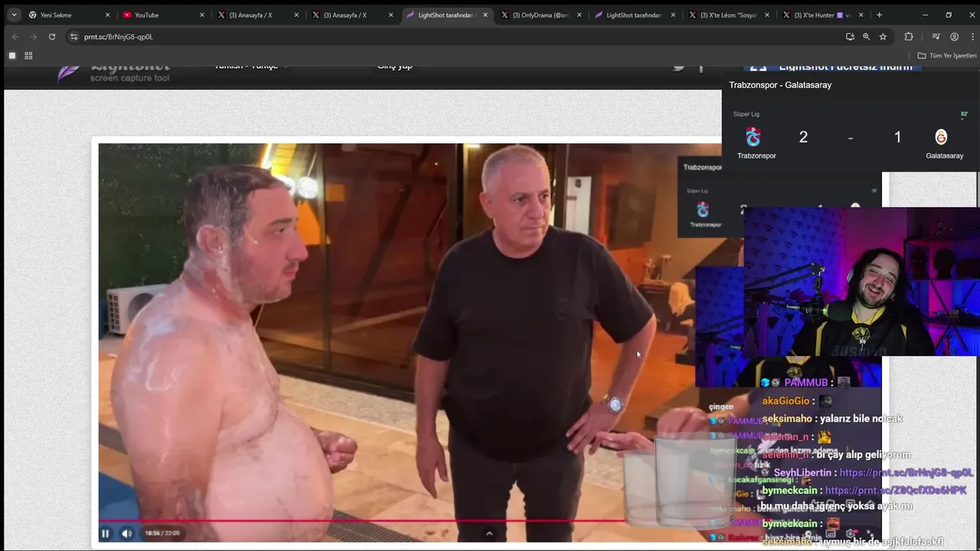Screen dimensions: 980x551
Task: Open the Tüm Yer İşaretleri bookmarks folder
Action: point(947,55)
